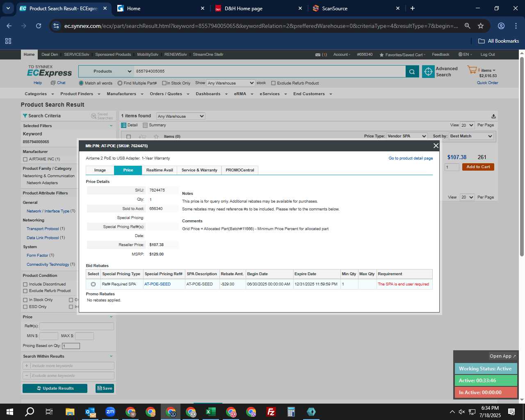This screenshot has height=420, width=525.
Task: Click Save search button
Action: coord(105,388)
